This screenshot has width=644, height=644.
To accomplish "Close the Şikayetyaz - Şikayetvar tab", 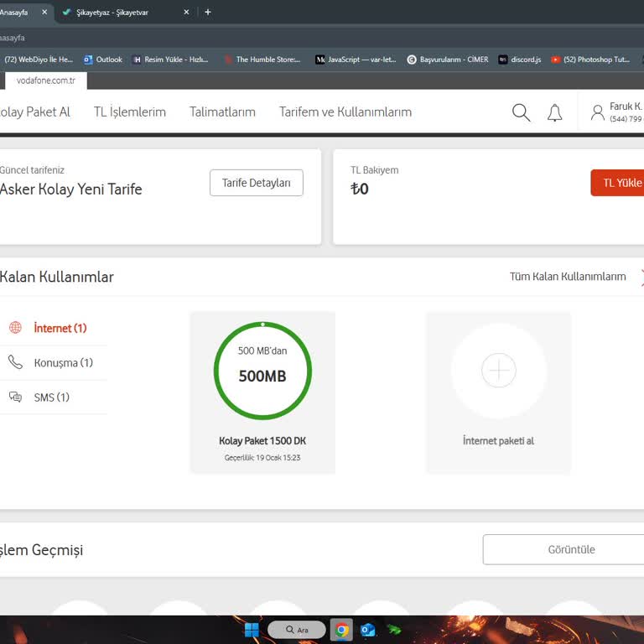I will pos(186,12).
